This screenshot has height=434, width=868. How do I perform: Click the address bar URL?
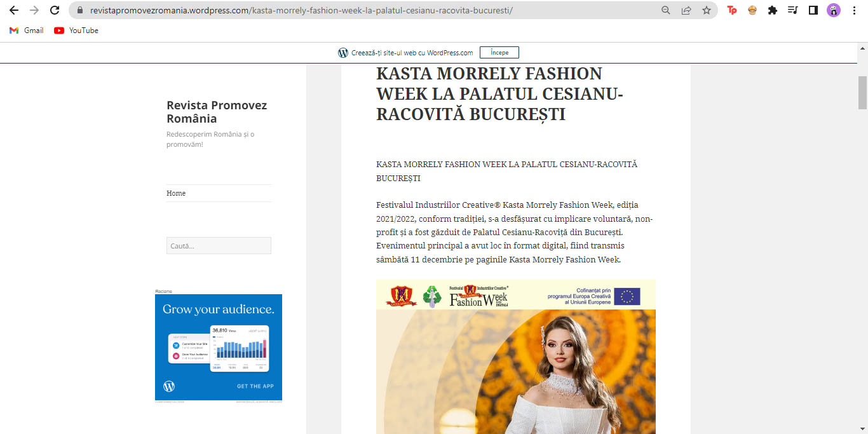301,10
